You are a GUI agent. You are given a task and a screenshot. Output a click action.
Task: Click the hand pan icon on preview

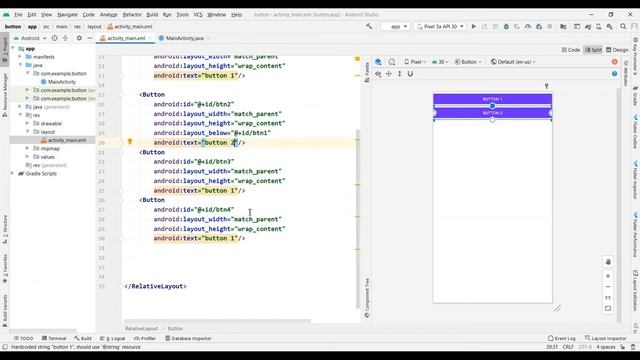(608, 262)
